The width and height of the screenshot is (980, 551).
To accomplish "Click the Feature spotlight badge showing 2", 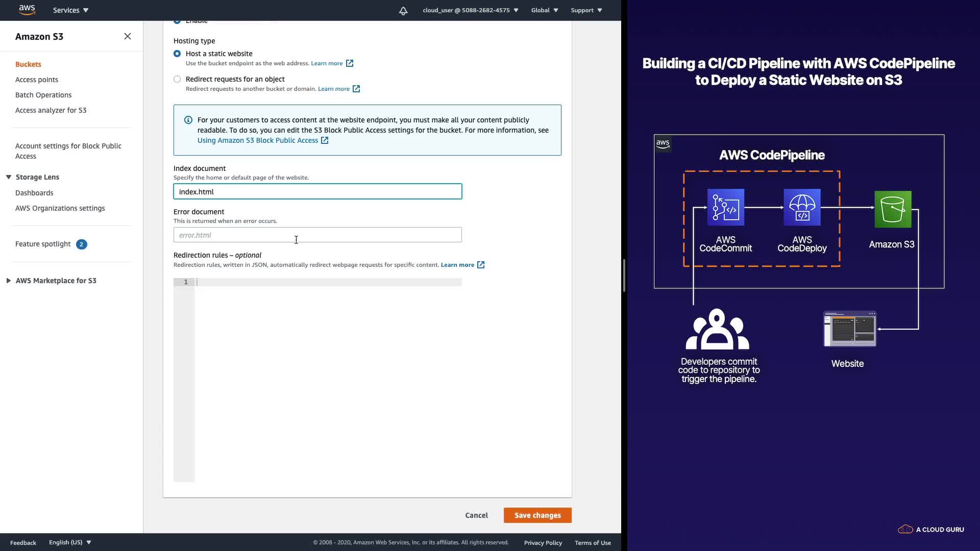I will (81, 244).
